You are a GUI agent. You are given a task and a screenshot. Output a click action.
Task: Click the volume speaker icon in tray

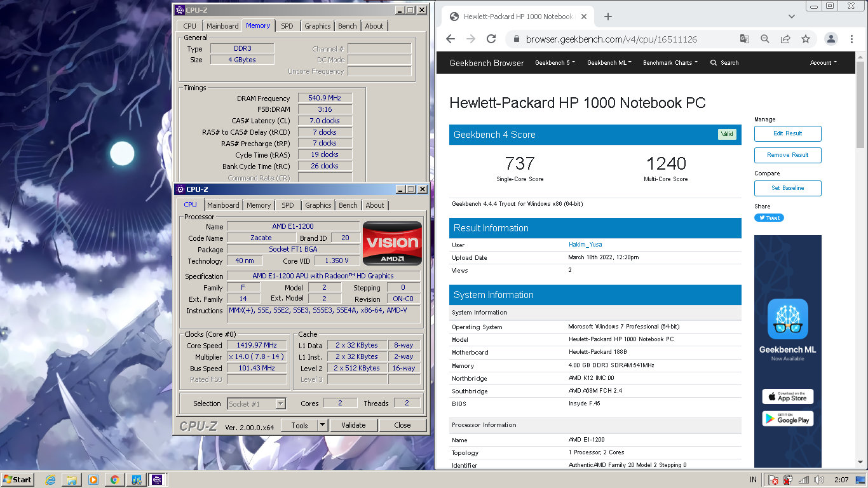819,480
